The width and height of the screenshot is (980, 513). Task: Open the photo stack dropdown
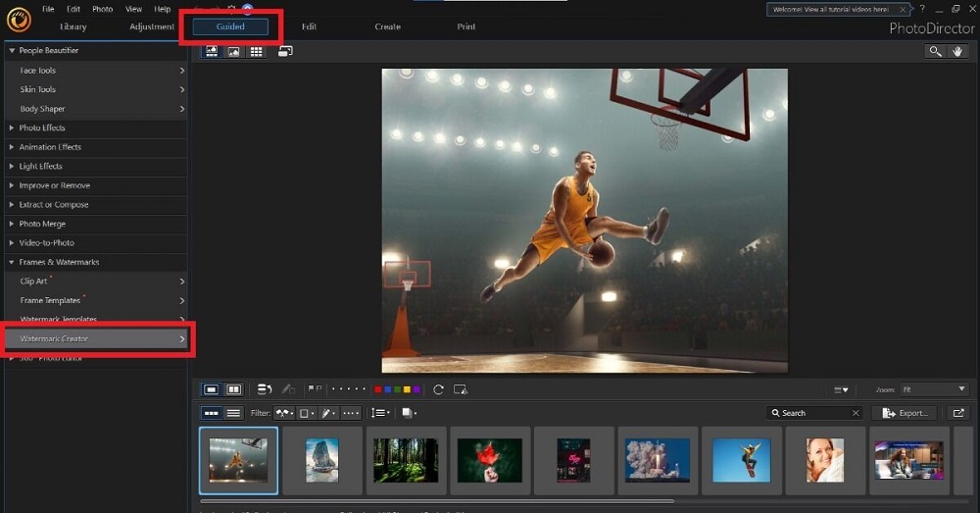(x=409, y=413)
